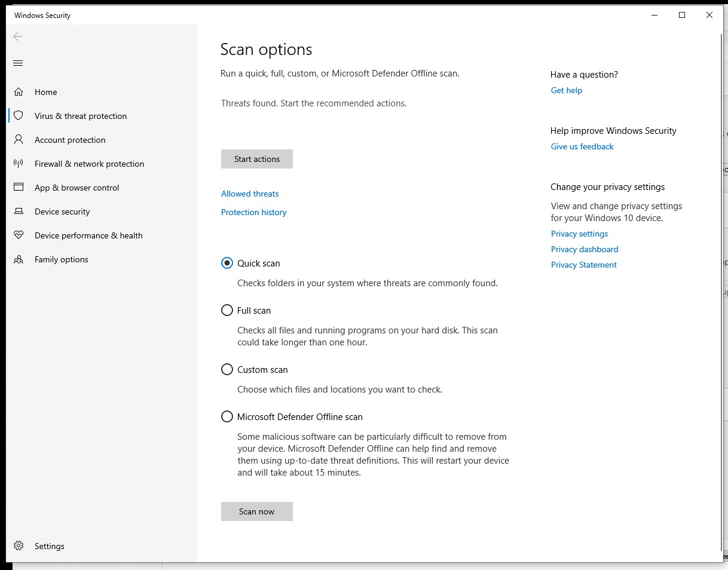Screen dimensions: 728x570
Task: Click the Settings gear icon
Action: tap(19, 546)
